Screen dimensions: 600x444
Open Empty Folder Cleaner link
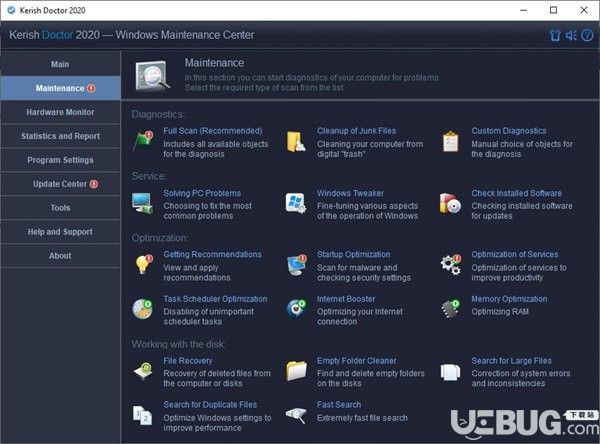[x=356, y=361]
